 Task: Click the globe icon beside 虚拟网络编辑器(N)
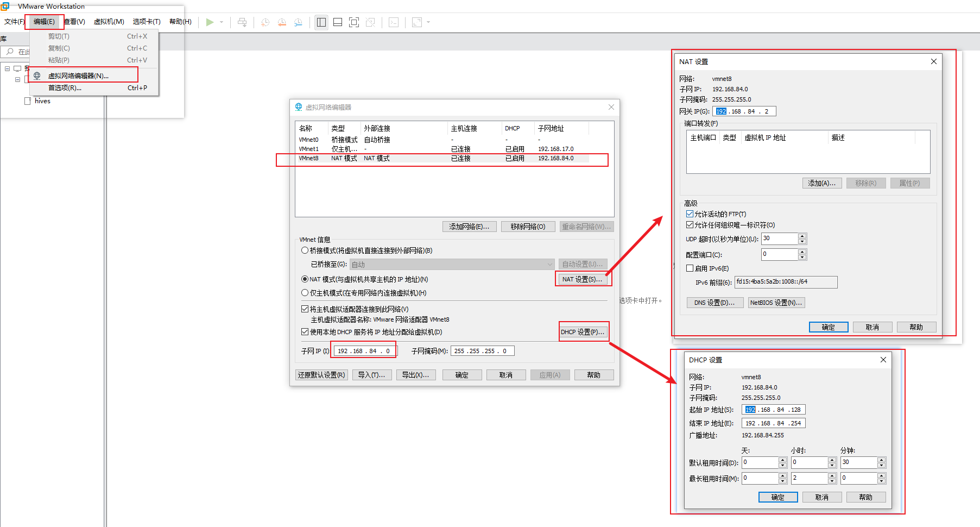point(37,76)
